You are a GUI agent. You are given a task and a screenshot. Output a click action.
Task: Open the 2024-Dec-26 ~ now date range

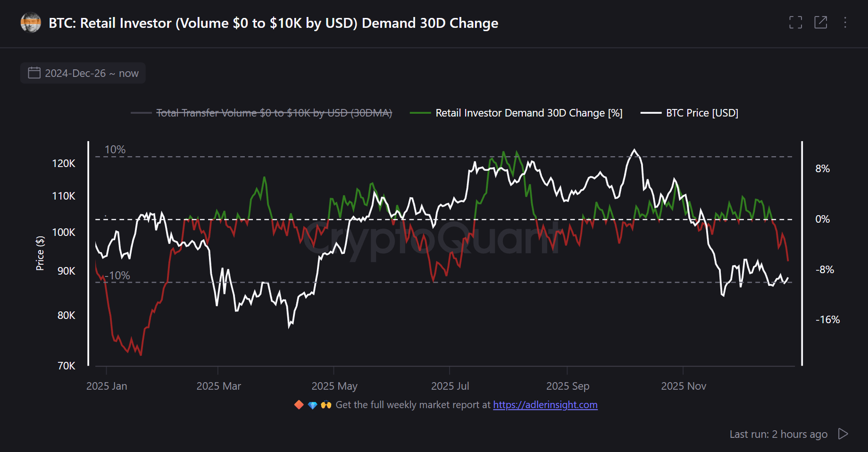click(x=92, y=74)
